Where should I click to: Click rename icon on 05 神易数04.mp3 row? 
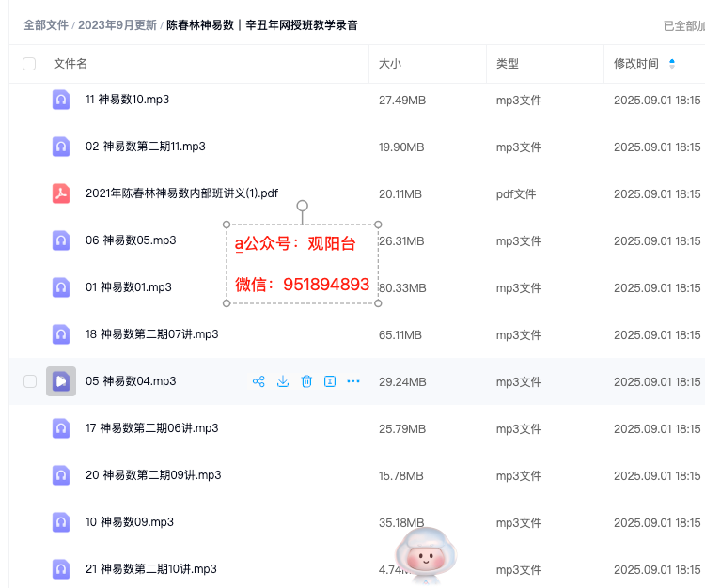pyautogui.click(x=330, y=381)
